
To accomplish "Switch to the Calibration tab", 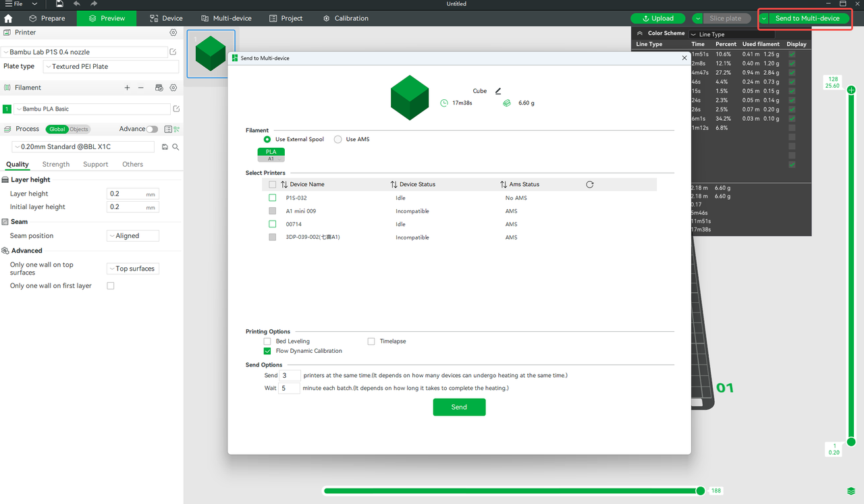I will pos(346,18).
